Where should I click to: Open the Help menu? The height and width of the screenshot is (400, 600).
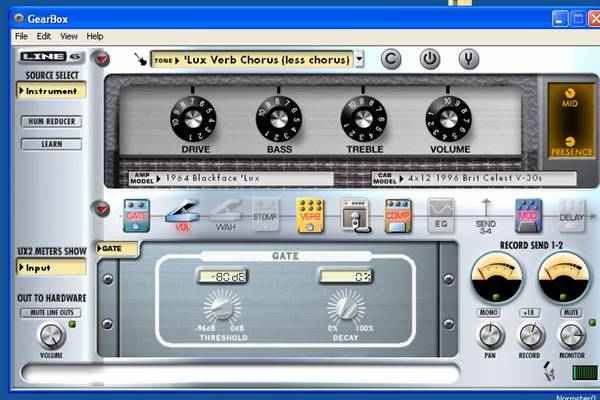click(95, 36)
